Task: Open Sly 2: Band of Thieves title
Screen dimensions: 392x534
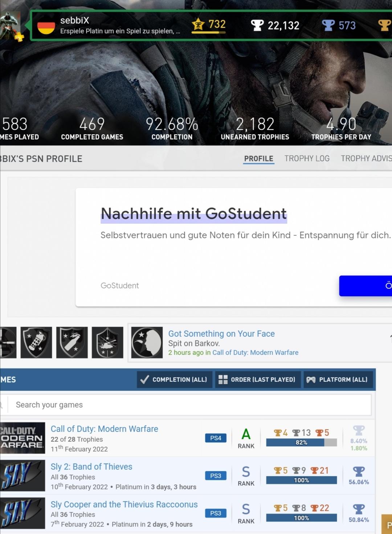Action: click(91, 467)
